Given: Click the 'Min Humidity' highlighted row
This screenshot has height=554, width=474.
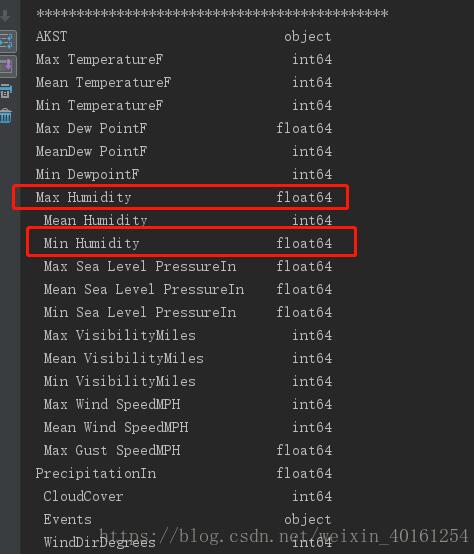Looking at the screenshot, I should coord(191,242).
